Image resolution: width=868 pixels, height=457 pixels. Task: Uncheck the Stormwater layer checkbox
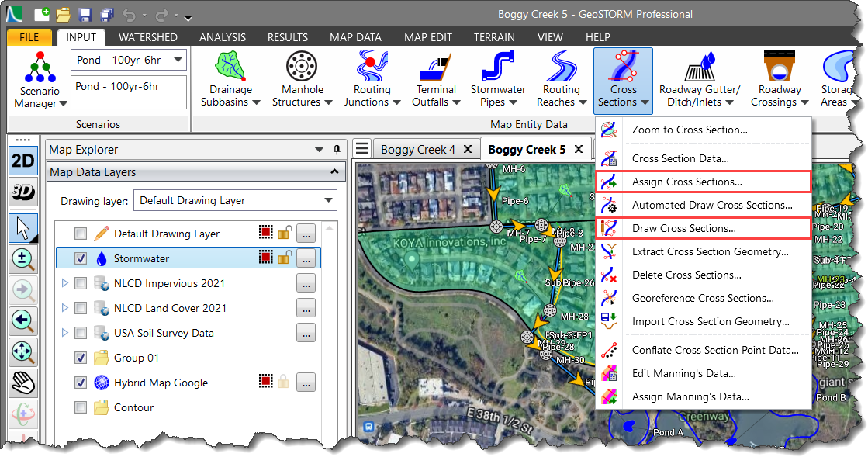(x=81, y=258)
